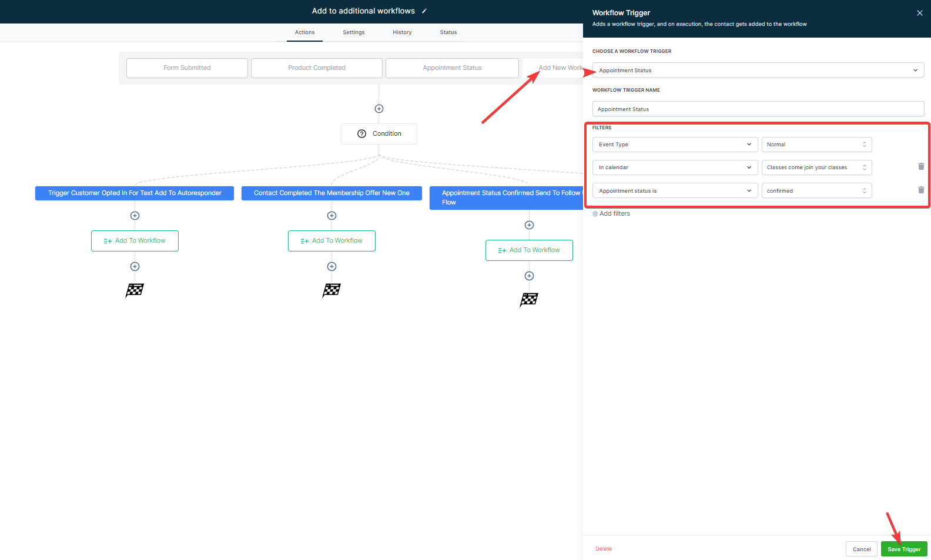The width and height of the screenshot is (931, 560).
Task: Open the Normal value selector
Action: [x=817, y=145]
